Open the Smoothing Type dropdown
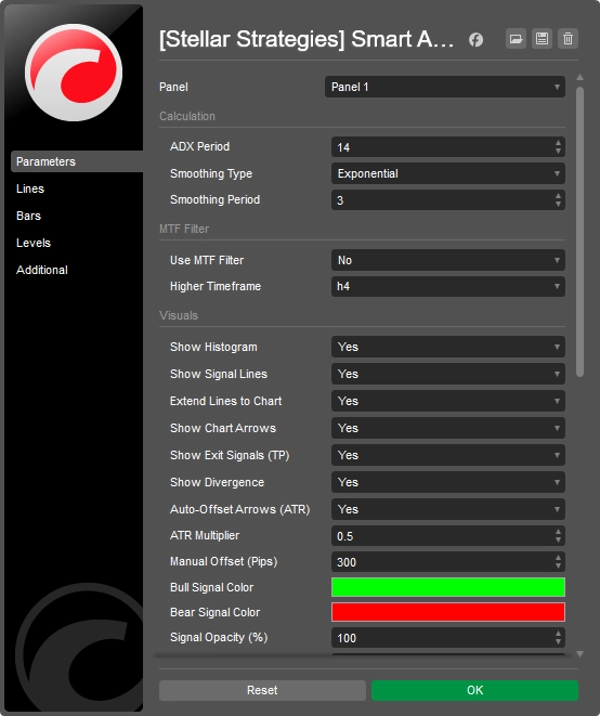This screenshot has width=600, height=716. point(448,174)
